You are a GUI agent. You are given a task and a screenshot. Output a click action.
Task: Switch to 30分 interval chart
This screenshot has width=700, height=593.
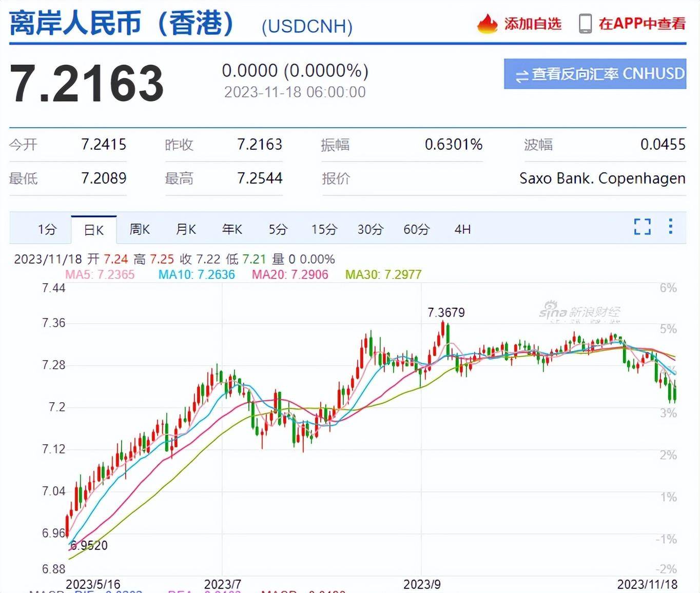371,229
